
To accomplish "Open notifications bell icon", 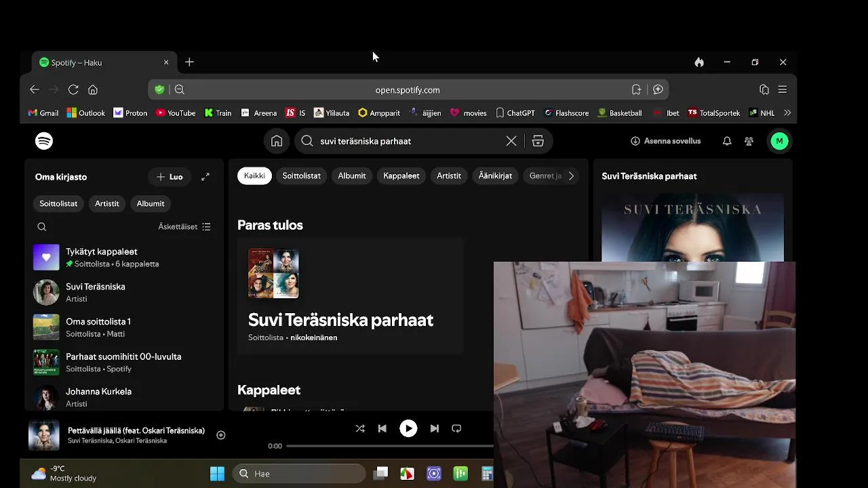I will click(727, 141).
